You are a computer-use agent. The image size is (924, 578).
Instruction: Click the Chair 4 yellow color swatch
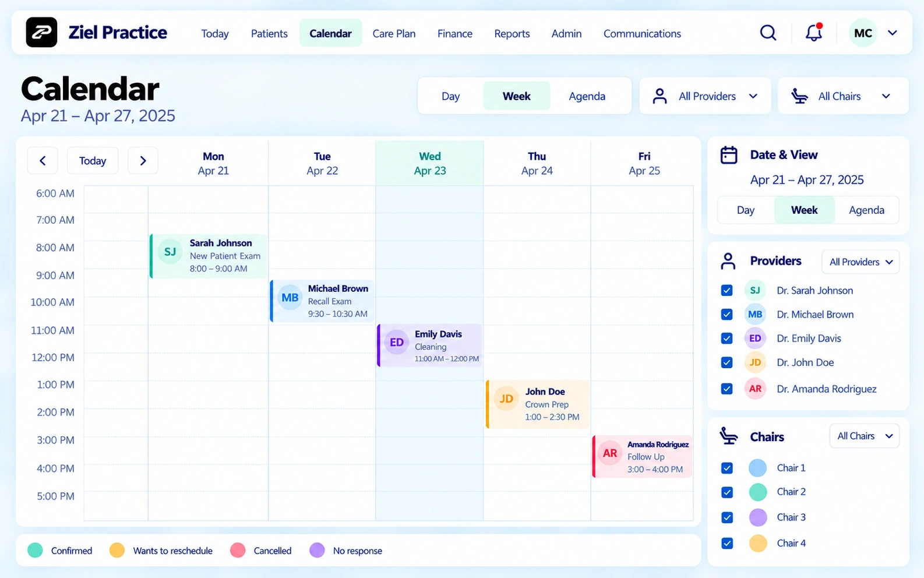click(x=757, y=543)
